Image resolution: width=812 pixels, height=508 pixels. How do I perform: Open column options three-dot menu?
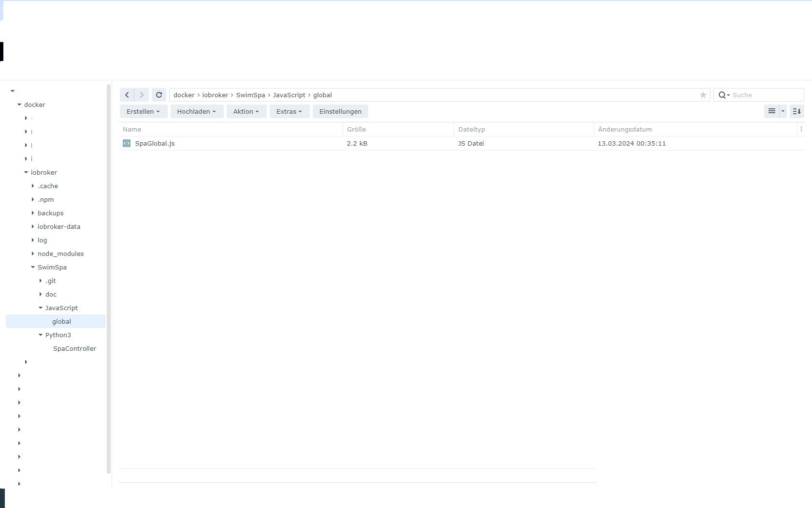(x=801, y=129)
